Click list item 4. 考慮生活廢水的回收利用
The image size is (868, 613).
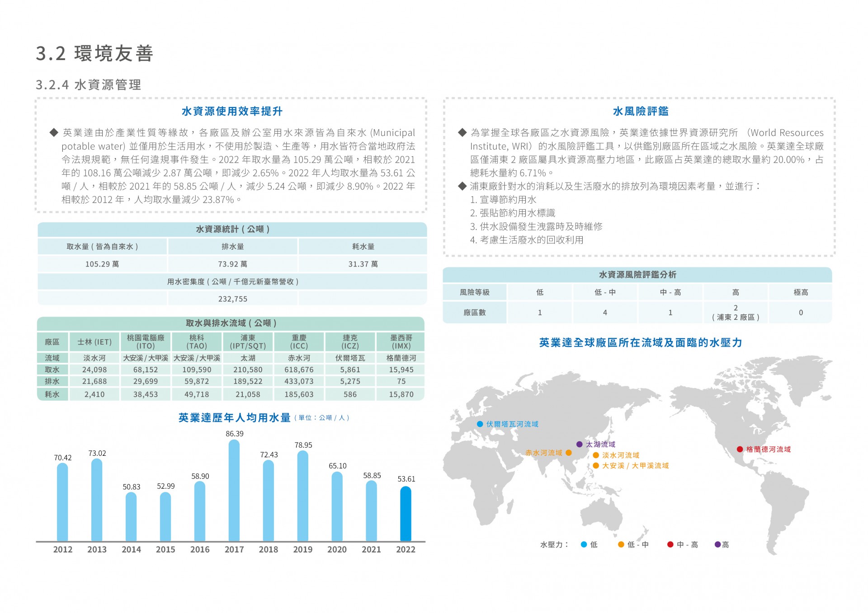tap(527, 240)
